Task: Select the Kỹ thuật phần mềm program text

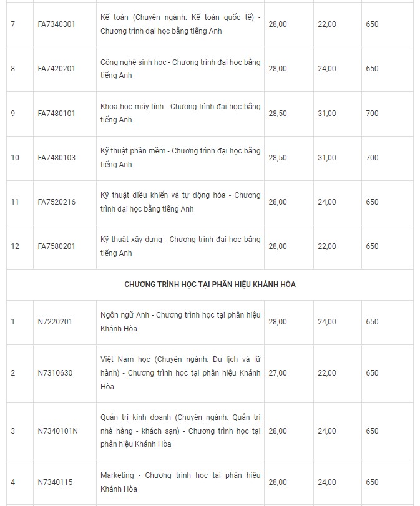Action: pyautogui.click(x=180, y=158)
